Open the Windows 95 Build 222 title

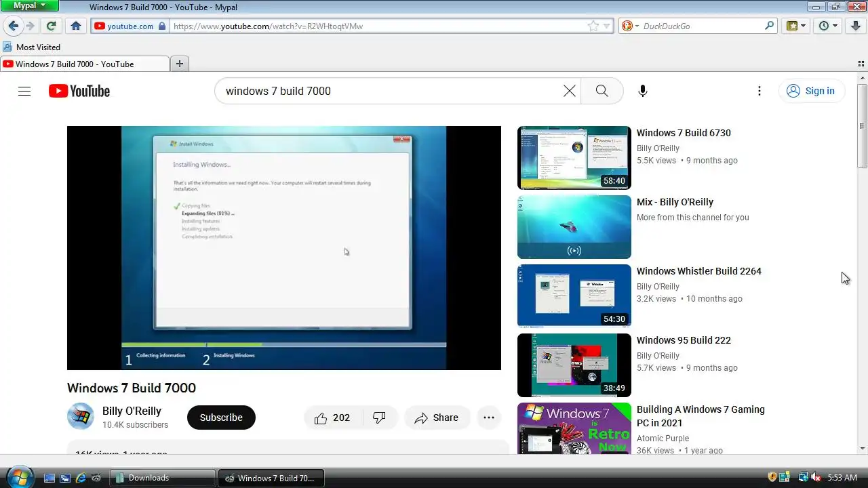(x=684, y=340)
